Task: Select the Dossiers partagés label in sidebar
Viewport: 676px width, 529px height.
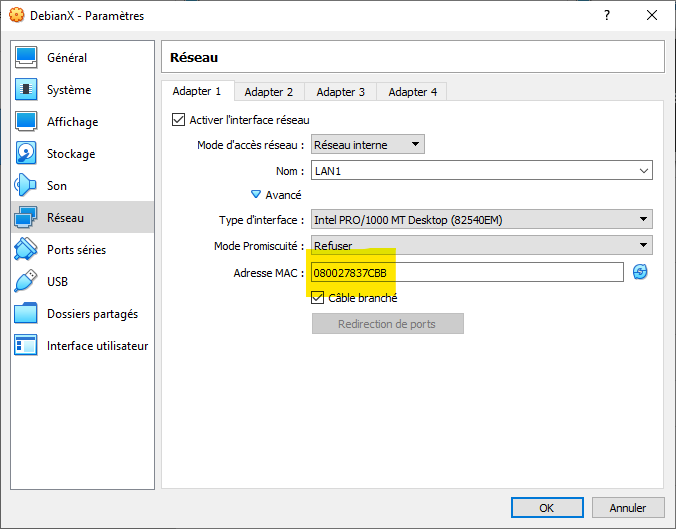Action: click(x=92, y=314)
